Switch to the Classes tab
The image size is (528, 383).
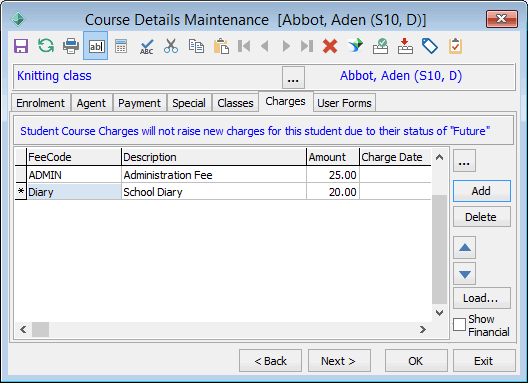tap(235, 103)
